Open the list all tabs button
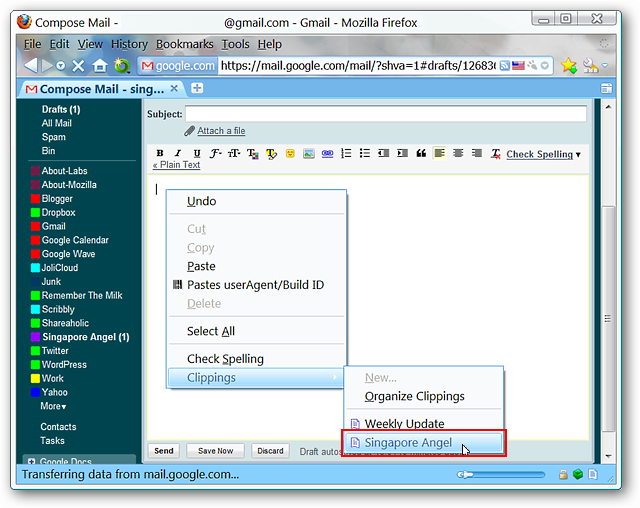 pos(607,89)
